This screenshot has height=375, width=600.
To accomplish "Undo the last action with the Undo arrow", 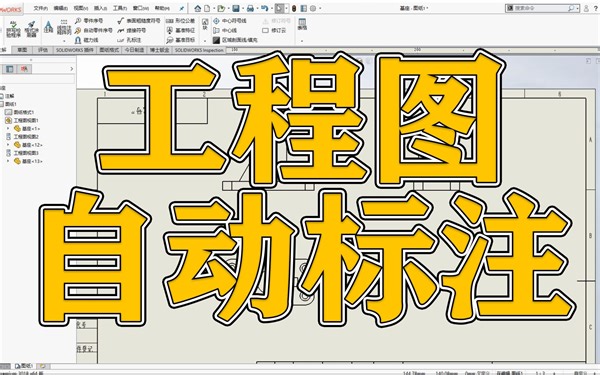I will (264, 8).
